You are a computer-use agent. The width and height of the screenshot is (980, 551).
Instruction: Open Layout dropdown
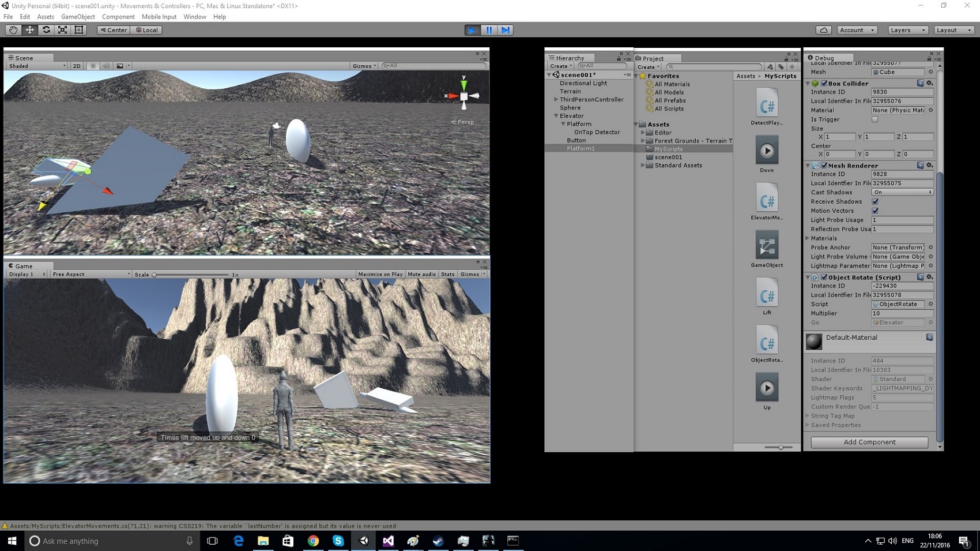pos(953,30)
